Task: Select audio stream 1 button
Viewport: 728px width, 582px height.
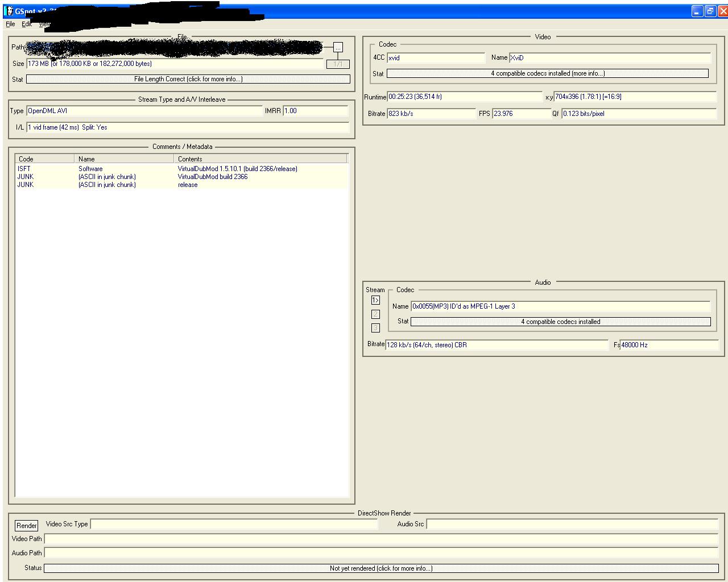Action: tap(375, 300)
